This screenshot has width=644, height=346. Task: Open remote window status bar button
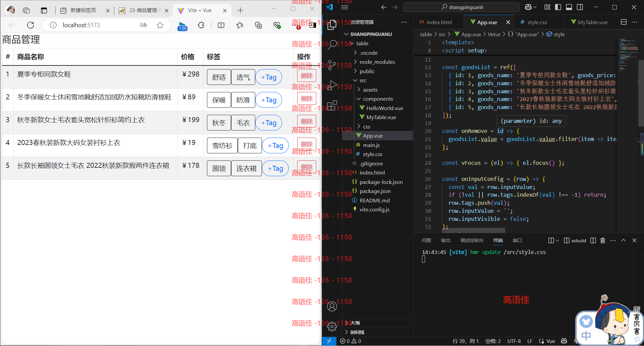click(329, 341)
